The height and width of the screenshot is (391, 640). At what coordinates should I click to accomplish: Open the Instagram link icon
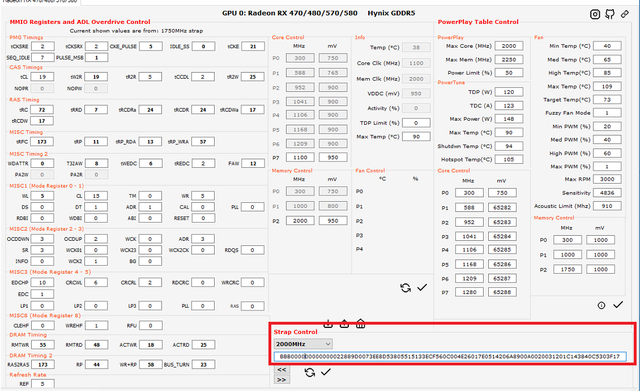595,15
